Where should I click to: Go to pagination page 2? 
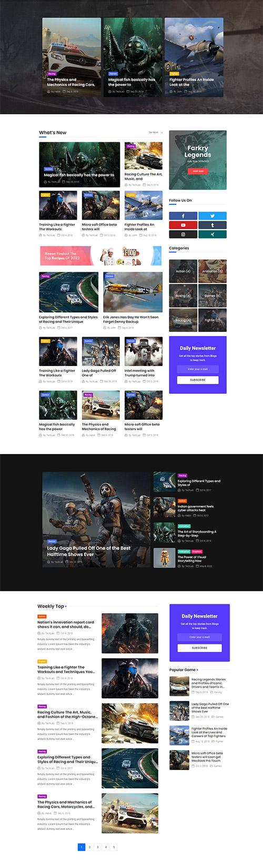(89, 847)
